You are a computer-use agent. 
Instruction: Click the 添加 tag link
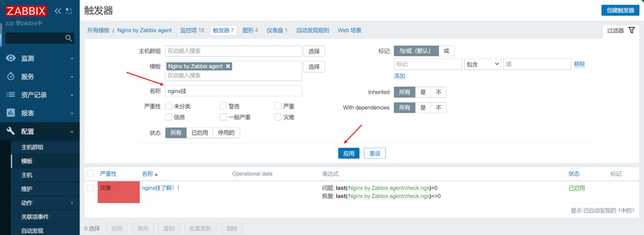(400, 76)
